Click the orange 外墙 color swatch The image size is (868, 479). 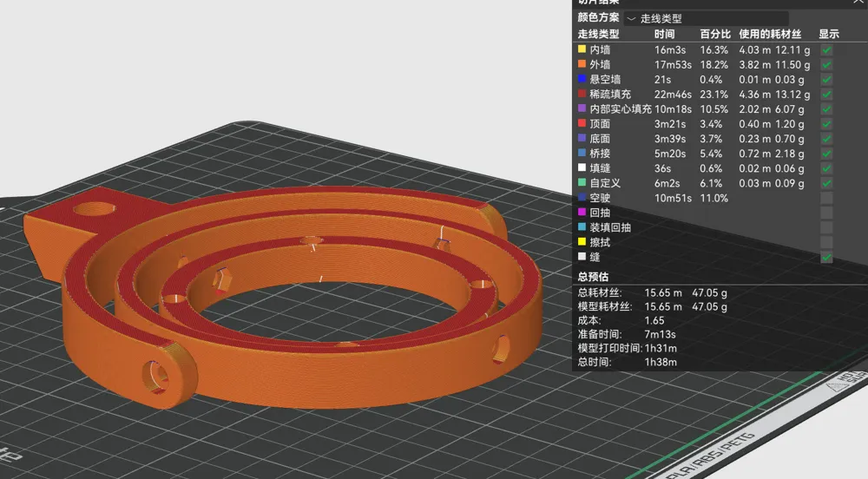click(x=582, y=64)
